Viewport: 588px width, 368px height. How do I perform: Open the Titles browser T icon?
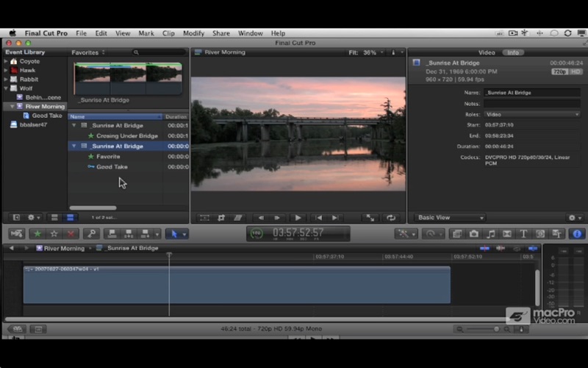point(523,233)
